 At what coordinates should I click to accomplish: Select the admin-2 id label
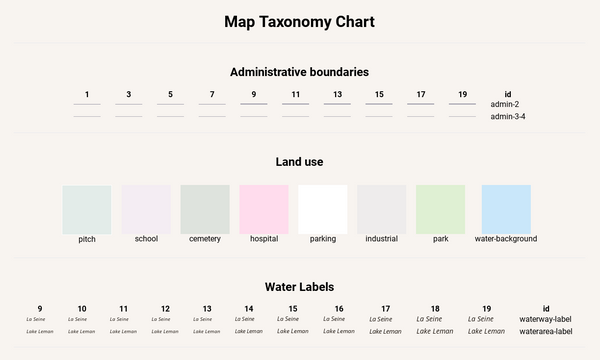click(505, 104)
